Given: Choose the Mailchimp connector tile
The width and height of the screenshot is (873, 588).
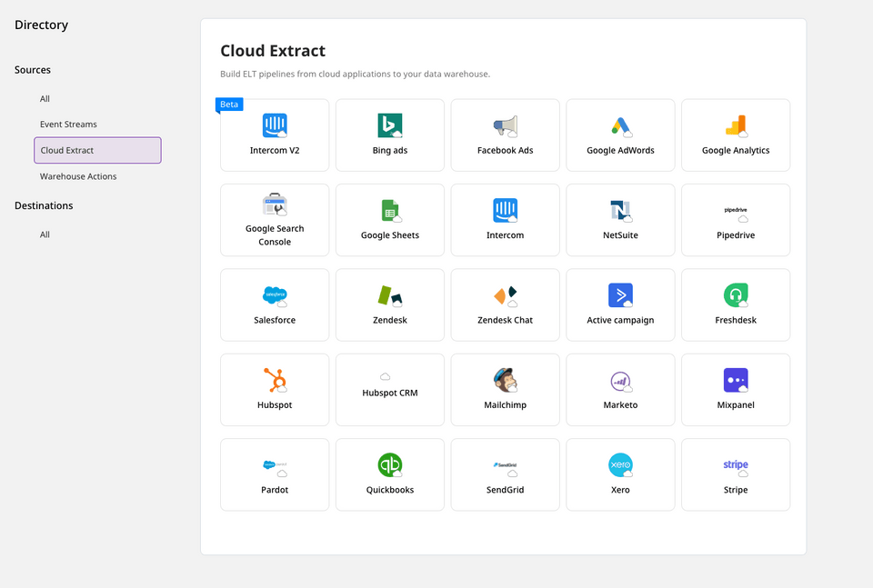Looking at the screenshot, I should tap(505, 389).
